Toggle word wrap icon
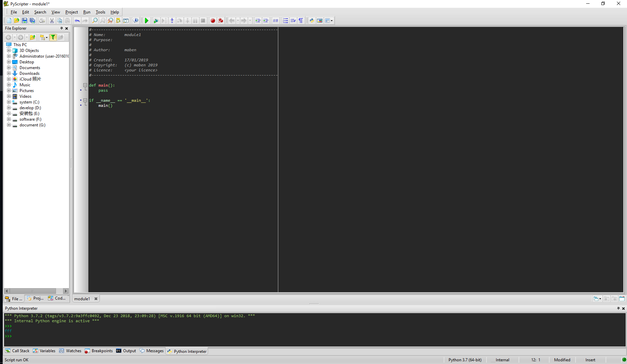Screen dimensions: 627x364 coord(293,21)
